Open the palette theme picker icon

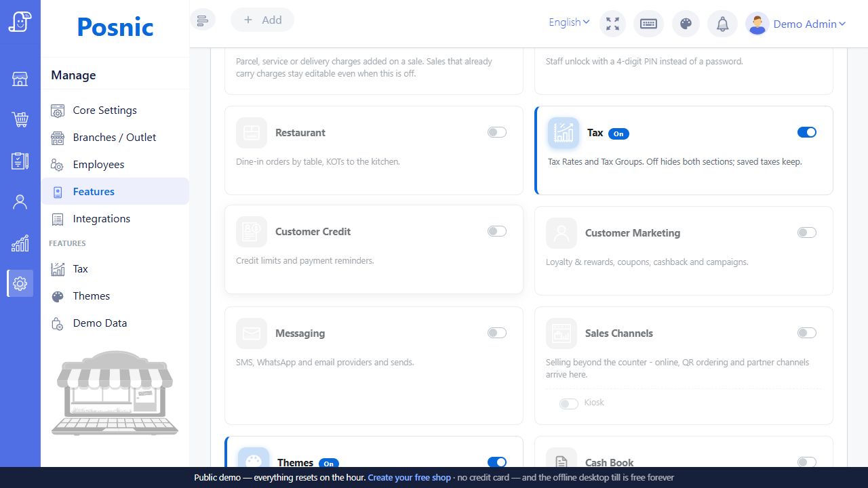[x=686, y=24]
